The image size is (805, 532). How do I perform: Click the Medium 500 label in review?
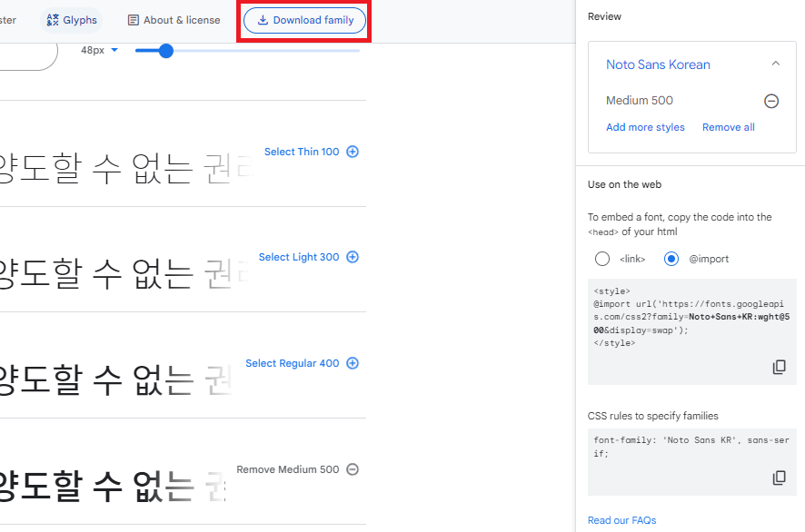click(x=639, y=101)
